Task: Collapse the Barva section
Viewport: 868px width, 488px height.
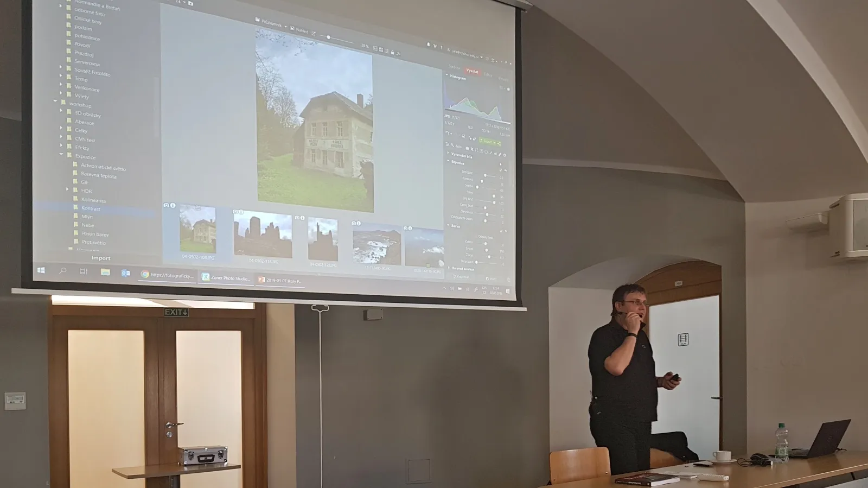Action: 449,225
